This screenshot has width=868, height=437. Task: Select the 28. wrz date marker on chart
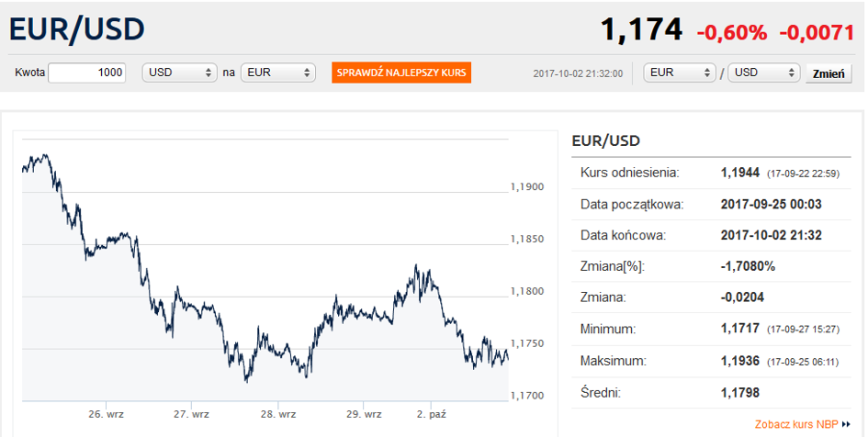tap(278, 414)
